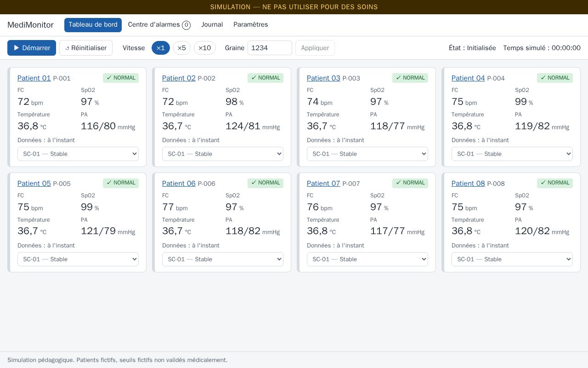Screen dimensions: 588x368
Task: Click Patient 05 blood pressure value 121/79
Action: tap(98, 231)
